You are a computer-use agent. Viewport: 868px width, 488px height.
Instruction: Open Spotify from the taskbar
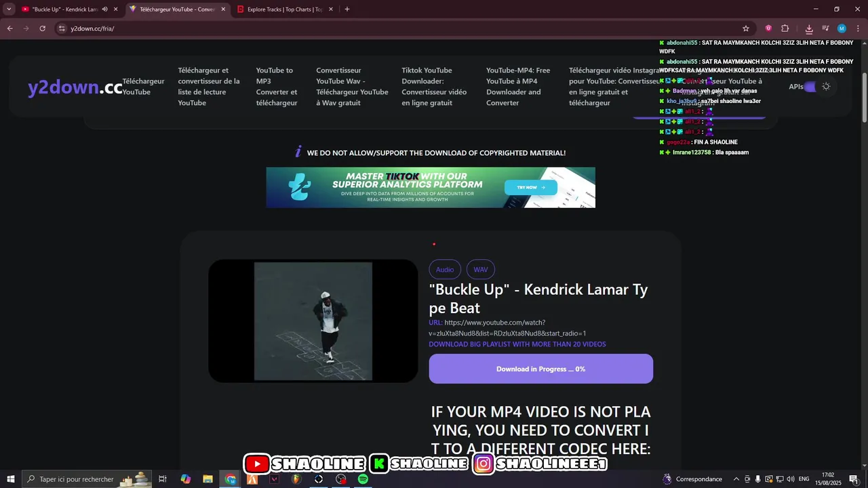point(363,479)
